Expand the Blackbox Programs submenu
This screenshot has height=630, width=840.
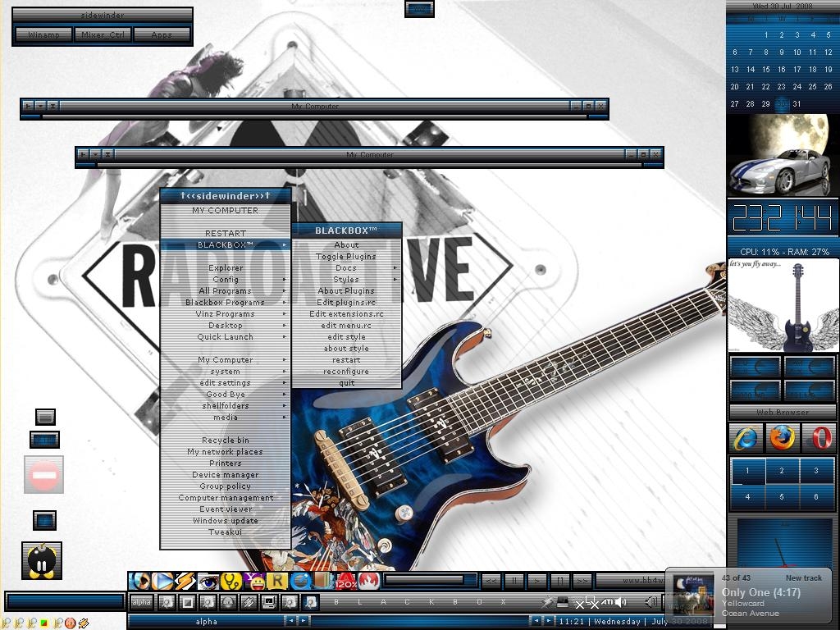pyautogui.click(x=226, y=303)
